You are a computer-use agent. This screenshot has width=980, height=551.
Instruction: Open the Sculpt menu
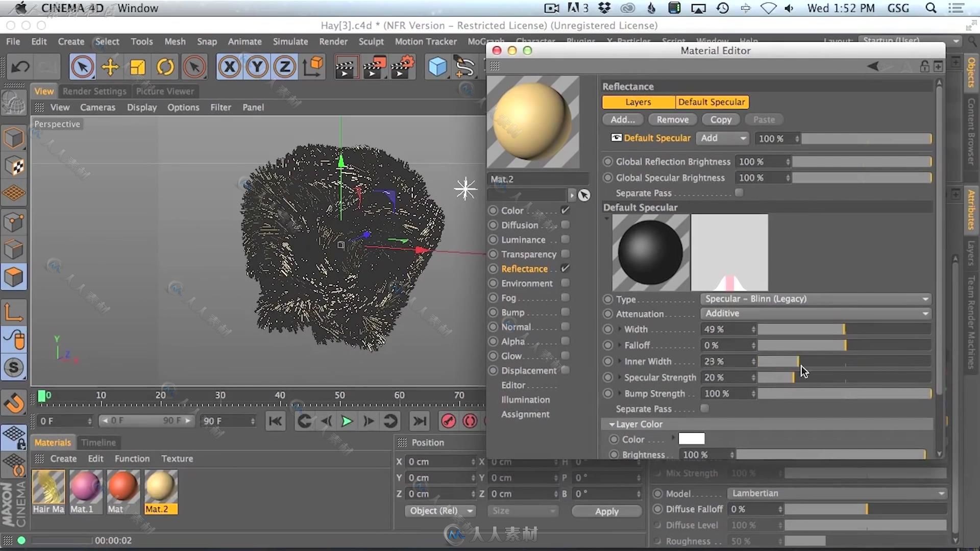tap(371, 41)
